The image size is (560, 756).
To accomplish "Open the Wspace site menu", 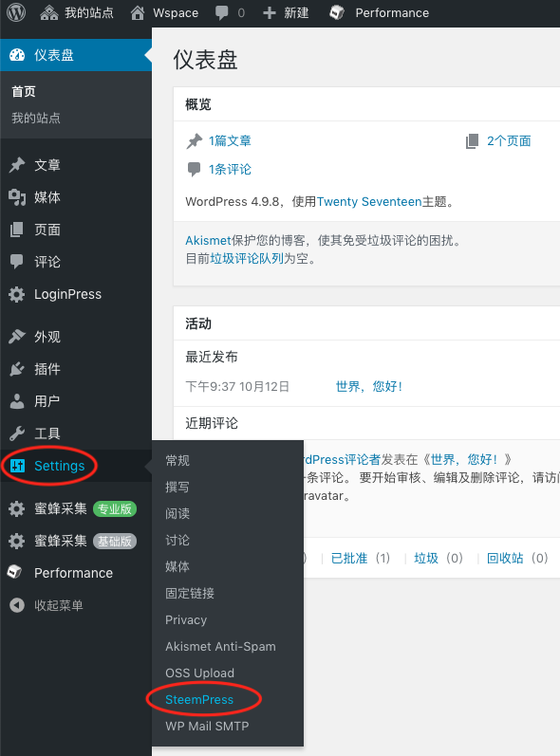I will click(x=164, y=12).
